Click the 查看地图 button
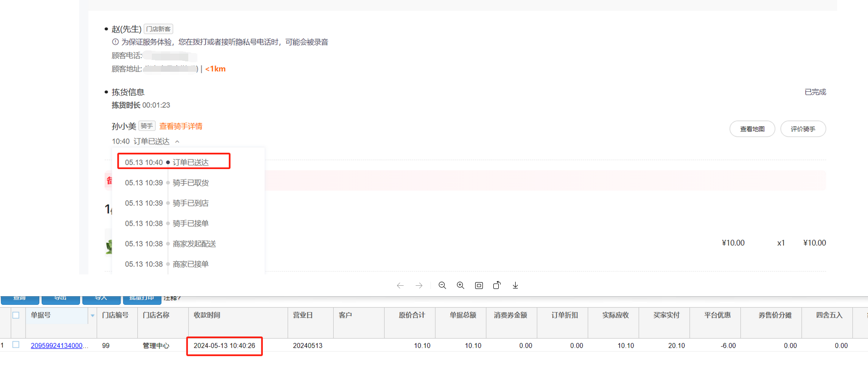Screen dimensions: 868x373 tap(752, 129)
